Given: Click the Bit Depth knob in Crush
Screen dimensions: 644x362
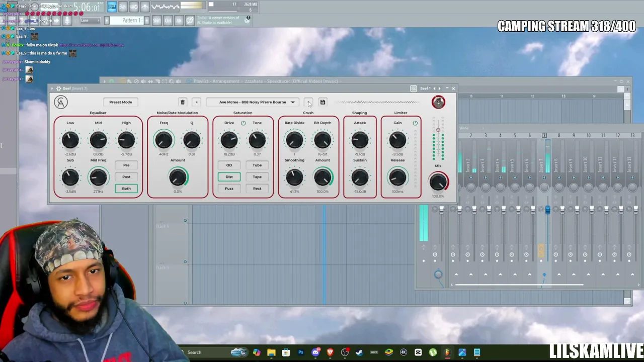Looking at the screenshot, I should [323, 140].
